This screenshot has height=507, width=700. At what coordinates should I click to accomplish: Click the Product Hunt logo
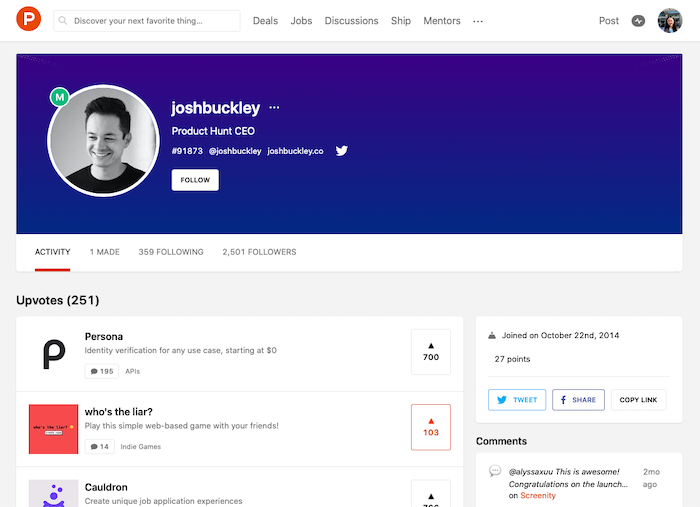[x=29, y=19]
